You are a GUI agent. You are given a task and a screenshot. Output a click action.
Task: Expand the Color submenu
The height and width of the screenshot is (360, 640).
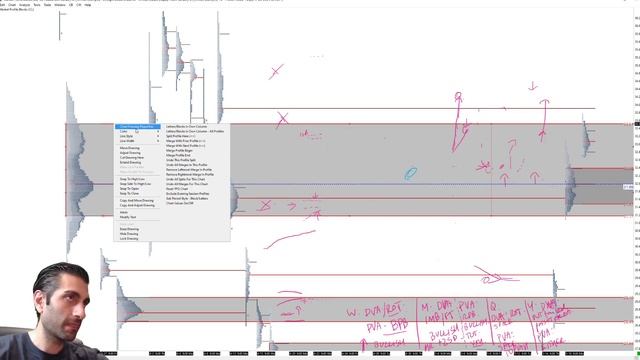[137, 131]
